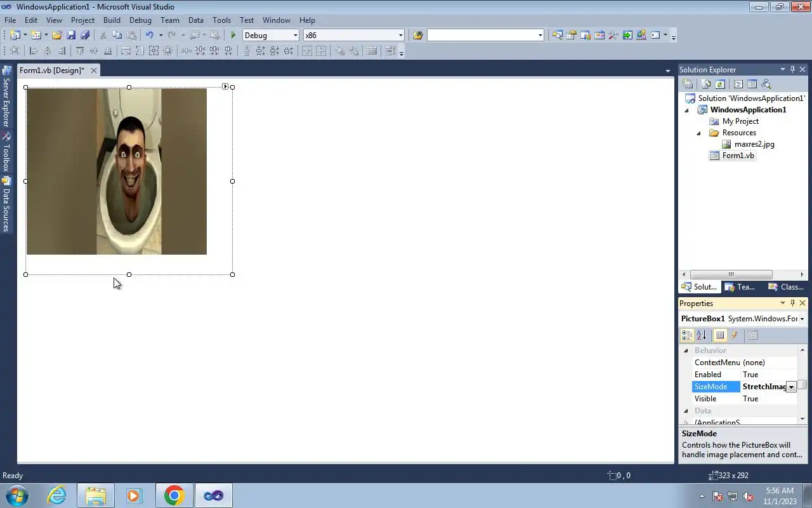Open the Solution Explorer toolbar icon
Image resolution: width=812 pixels, height=508 pixels.
point(558,35)
